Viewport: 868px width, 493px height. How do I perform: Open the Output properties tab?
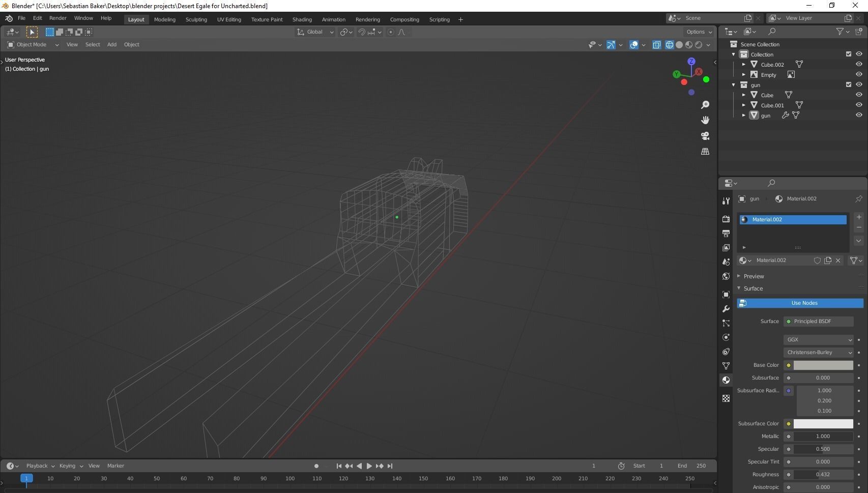click(726, 233)
